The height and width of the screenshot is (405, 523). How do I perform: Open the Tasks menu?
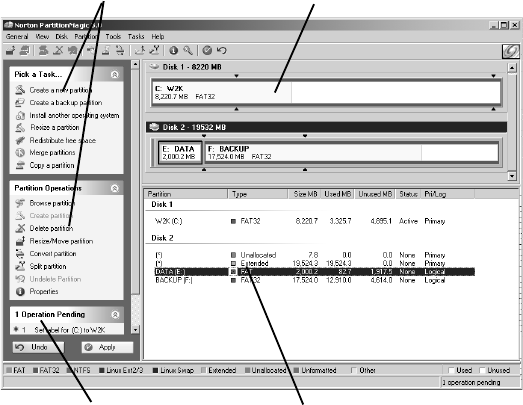[136, 36]
